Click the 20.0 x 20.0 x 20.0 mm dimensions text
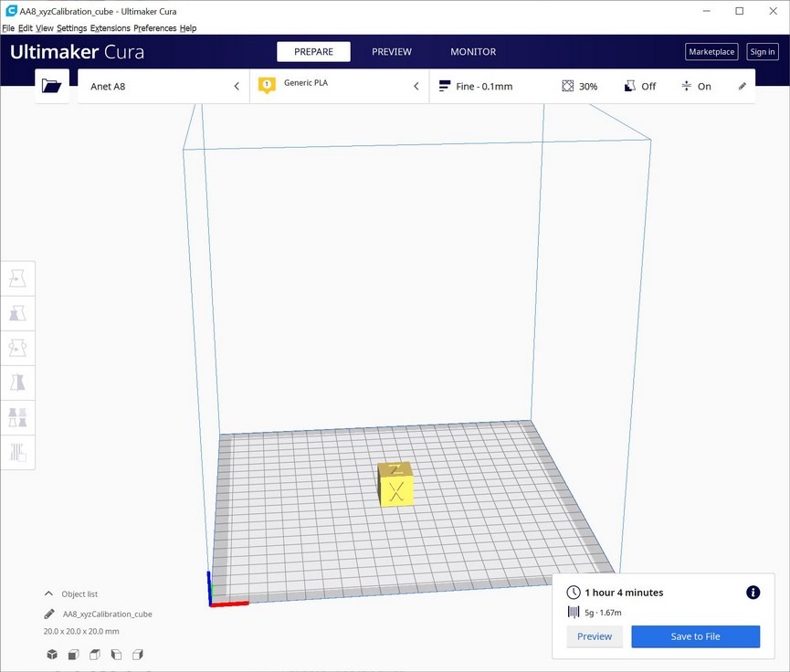790x672 pixels. (81, 631)
